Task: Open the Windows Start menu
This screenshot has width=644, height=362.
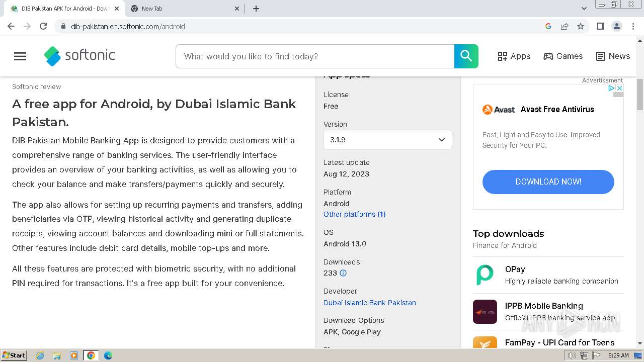Action: [x=14, y=355]
